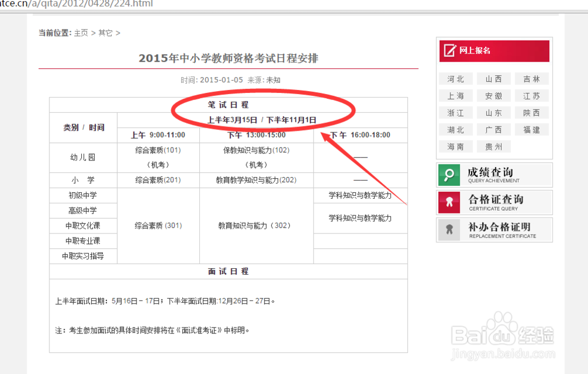This screenshot has height=374, width=588.
Task: Select the 福建 province link
Action: 531,129
